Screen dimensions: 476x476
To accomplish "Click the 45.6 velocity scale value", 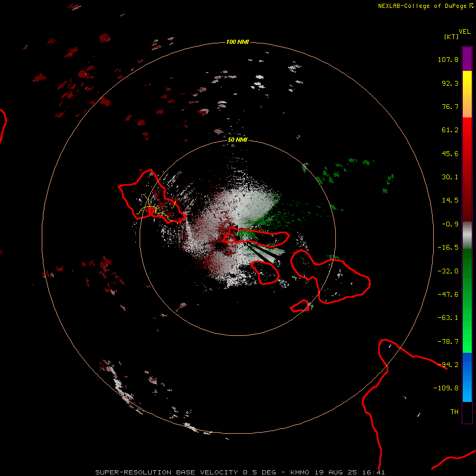I will click(450, 153).
